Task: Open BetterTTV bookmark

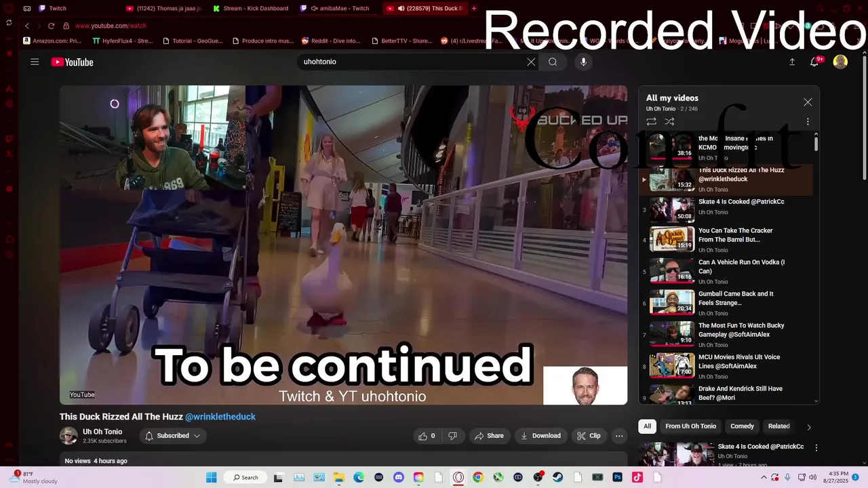Action: 402,41
